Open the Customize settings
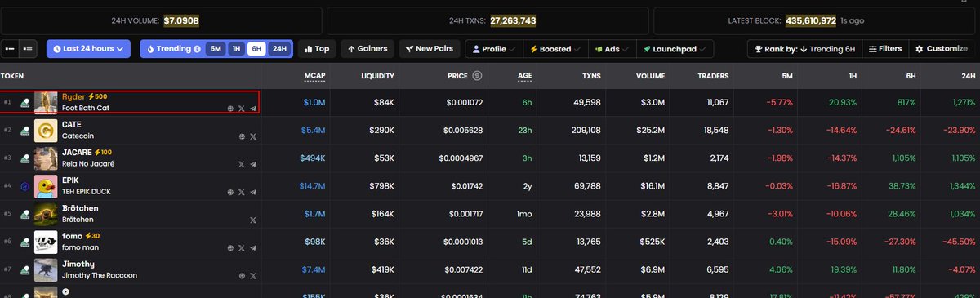This screenshot has width=980, height=298. click(942, 49)
